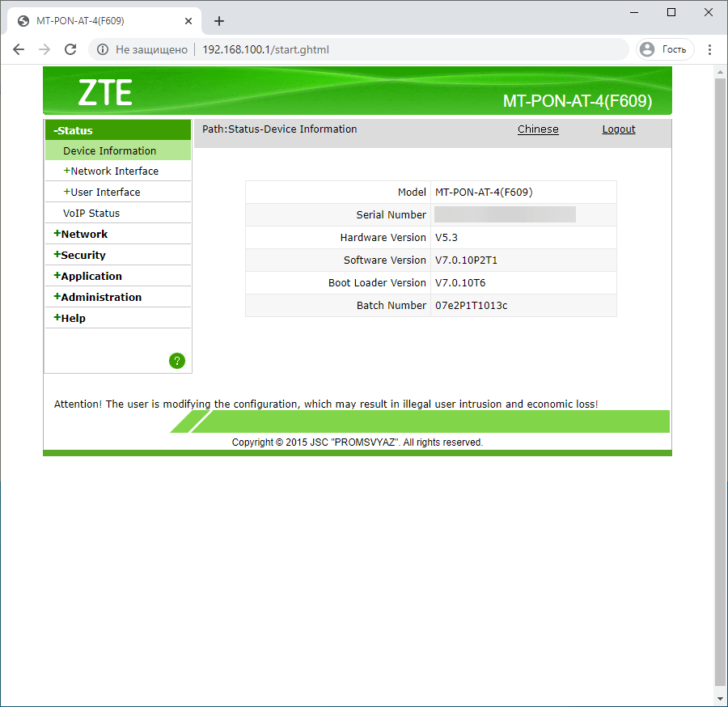Expand the Application menu section
This screenshot has height=707, width=728.
pyautogui.click(x=91, y=275)
